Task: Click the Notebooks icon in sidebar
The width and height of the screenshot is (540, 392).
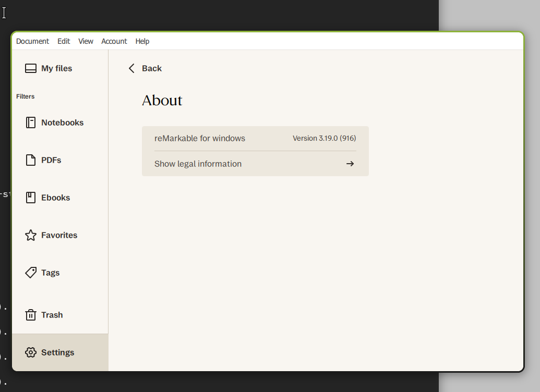Action: [31, 123]
